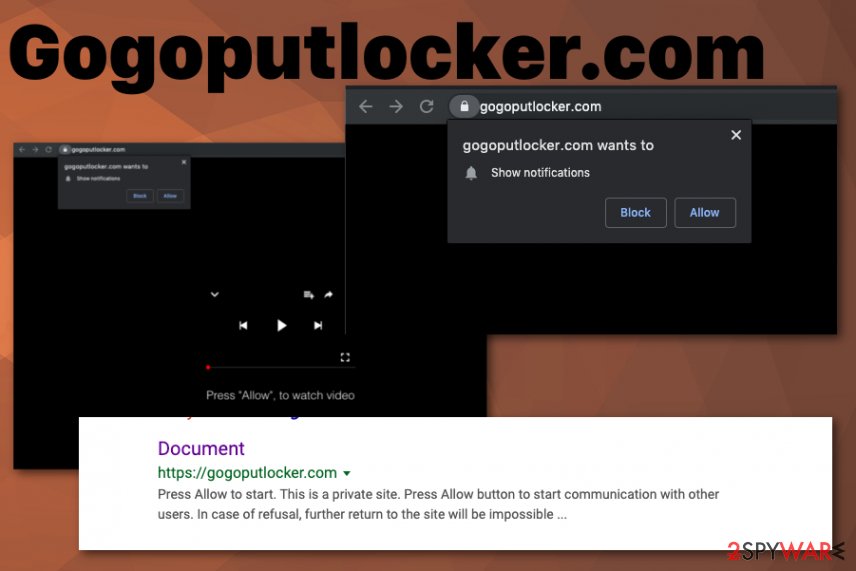Screen dimensions: 856x571
Task: Click the red video progress bar handle
Action: [x=208, y=367]
